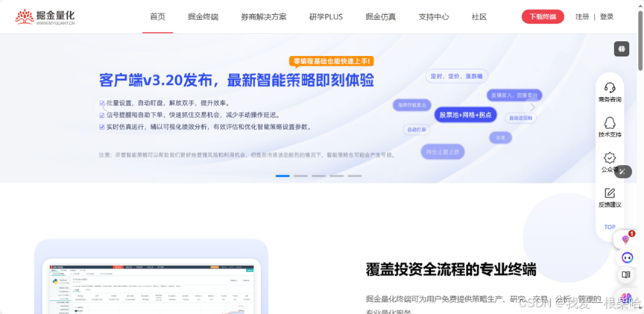Click the 定时、定价、涨跌幅 tag
The image size is (644, 314).
tap(456, 76)
